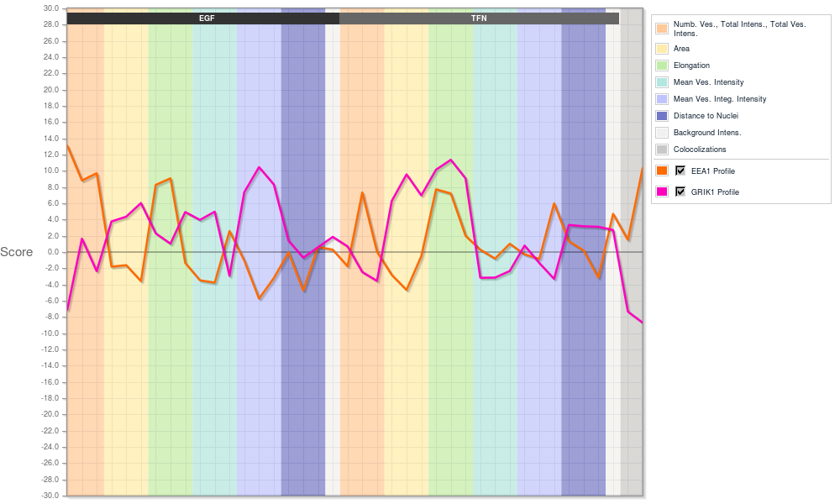Click the green Elongation legend swatch
This screenshot has height=504, width=840.
coord(662,66)
